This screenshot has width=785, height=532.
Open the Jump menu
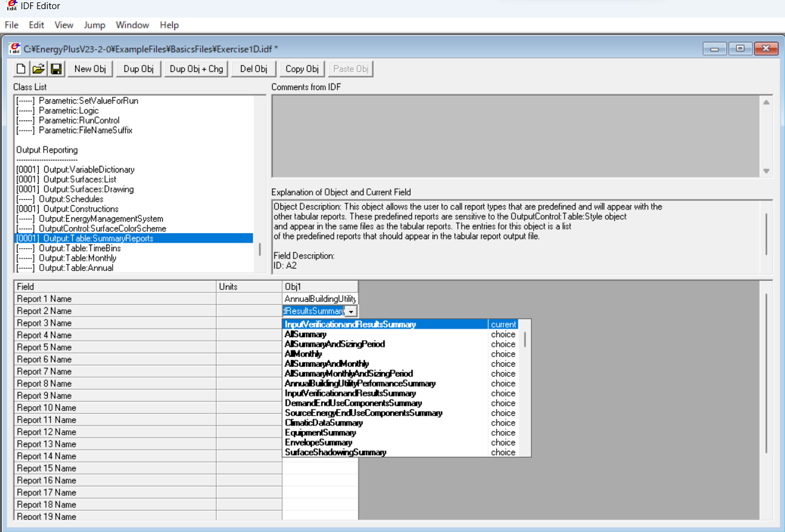point(94,25)
